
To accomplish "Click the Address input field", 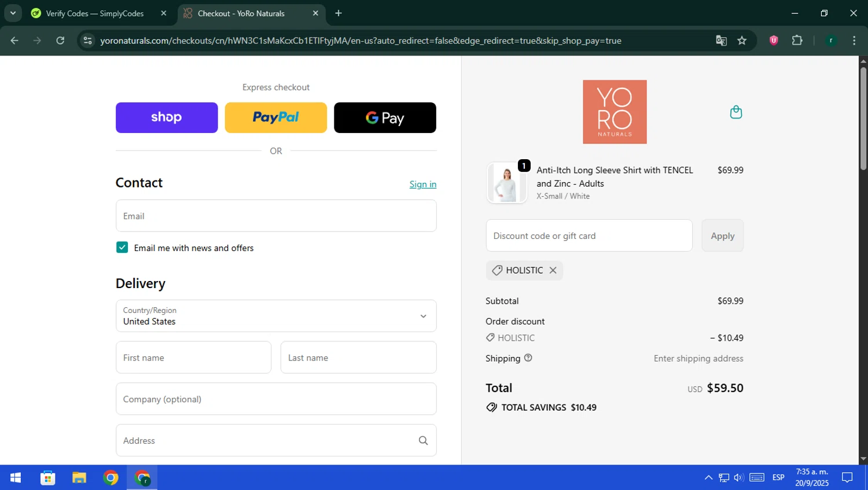I will click(x=276, y=440).
